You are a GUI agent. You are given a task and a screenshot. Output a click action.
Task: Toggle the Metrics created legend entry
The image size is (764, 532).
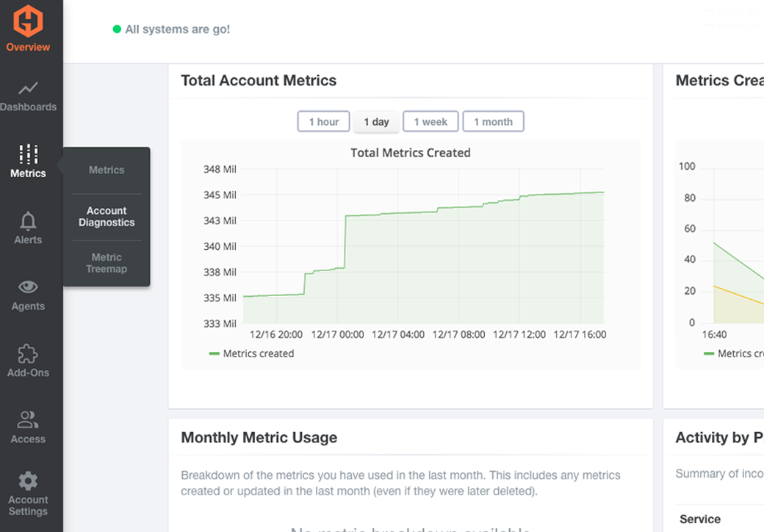(252, 353)
